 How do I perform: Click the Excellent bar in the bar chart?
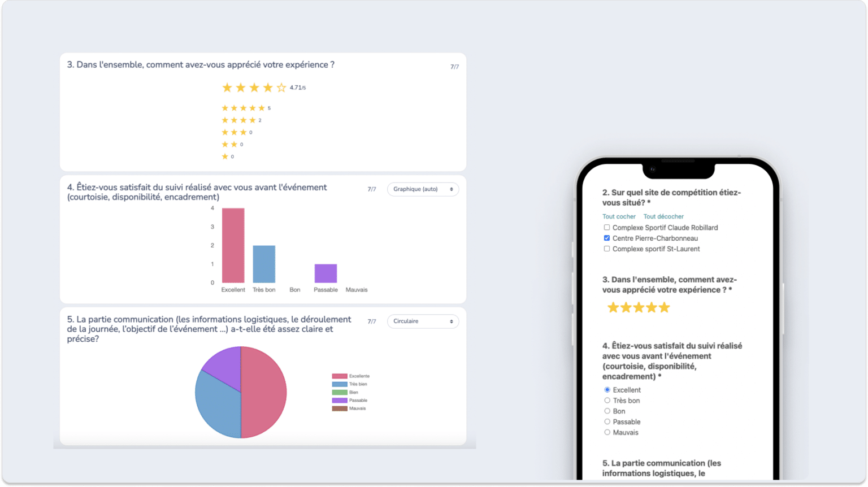pos(233,245)
